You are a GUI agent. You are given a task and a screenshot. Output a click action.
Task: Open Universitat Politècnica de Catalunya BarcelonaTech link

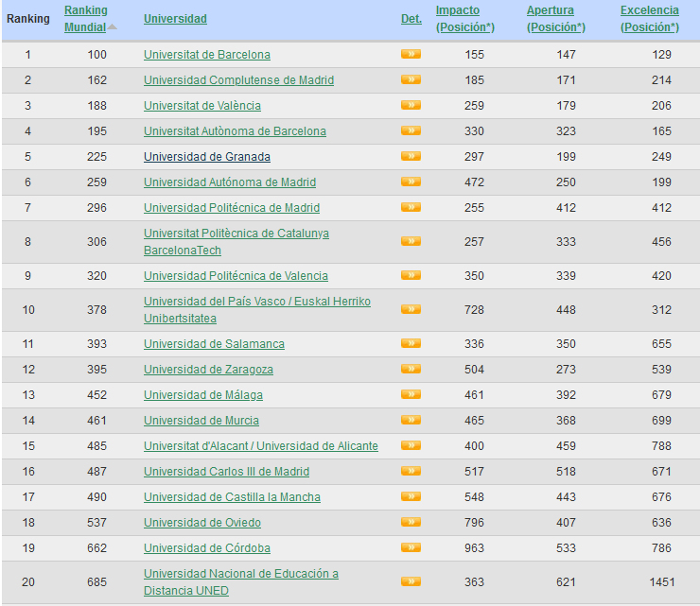pos(236,241)
